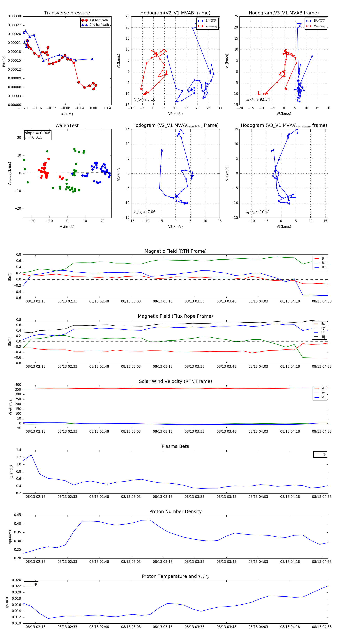351x644 pixels.
Task: Click the Bz' legend entry
Action: [x=320, y=333]
